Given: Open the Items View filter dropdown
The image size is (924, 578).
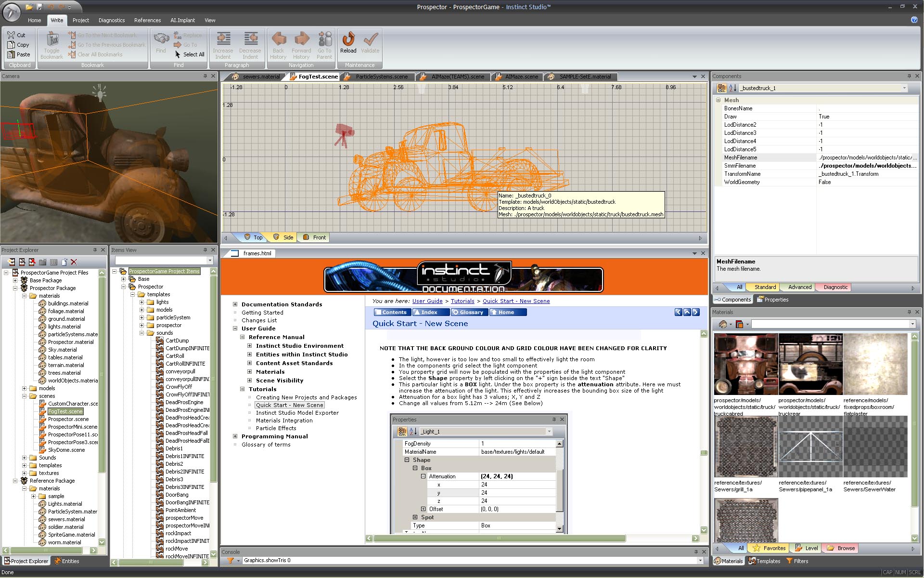Looking at the screenshot, I should click(x=210, y=261).
